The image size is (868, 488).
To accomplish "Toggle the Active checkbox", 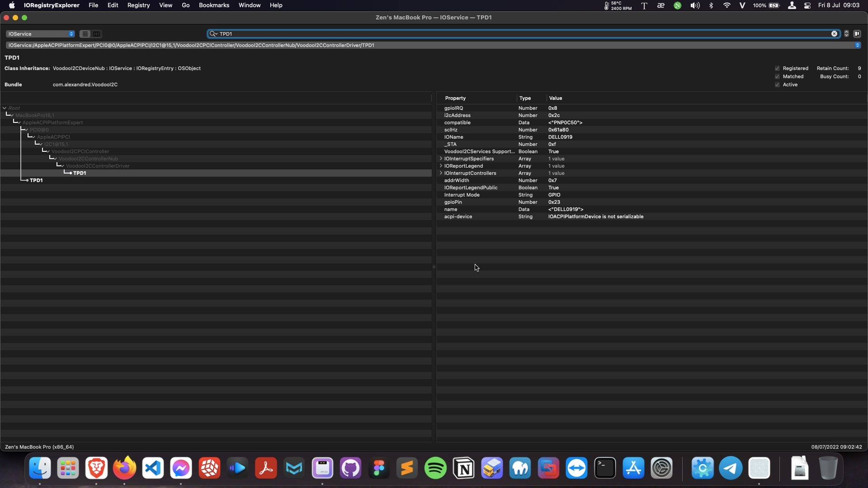I will pos(777,85).
